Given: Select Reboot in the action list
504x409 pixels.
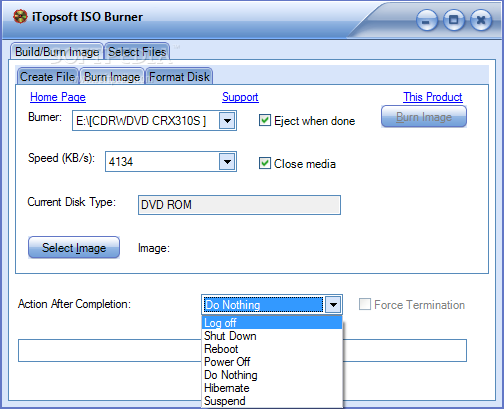Looking at the screenshot, I should point(272,349).
